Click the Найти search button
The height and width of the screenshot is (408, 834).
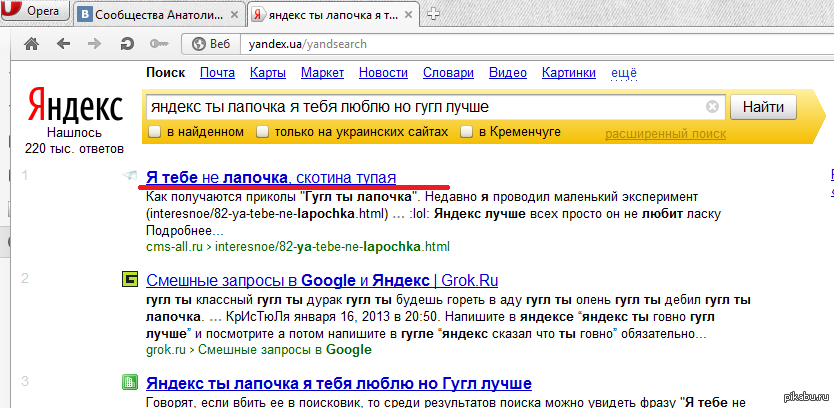(x=763, y=107)
